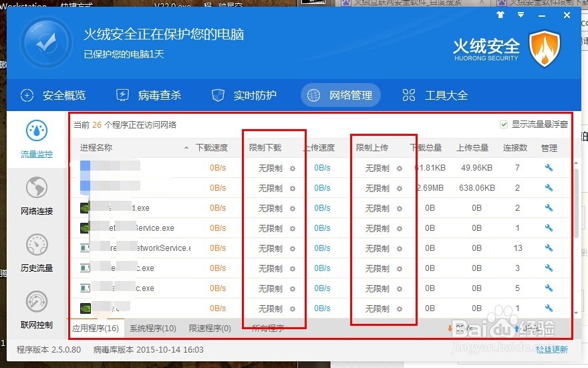Click the protection status checkmark shield icon
This screenshot has width=588, height=368.
[x=47, y=42]
